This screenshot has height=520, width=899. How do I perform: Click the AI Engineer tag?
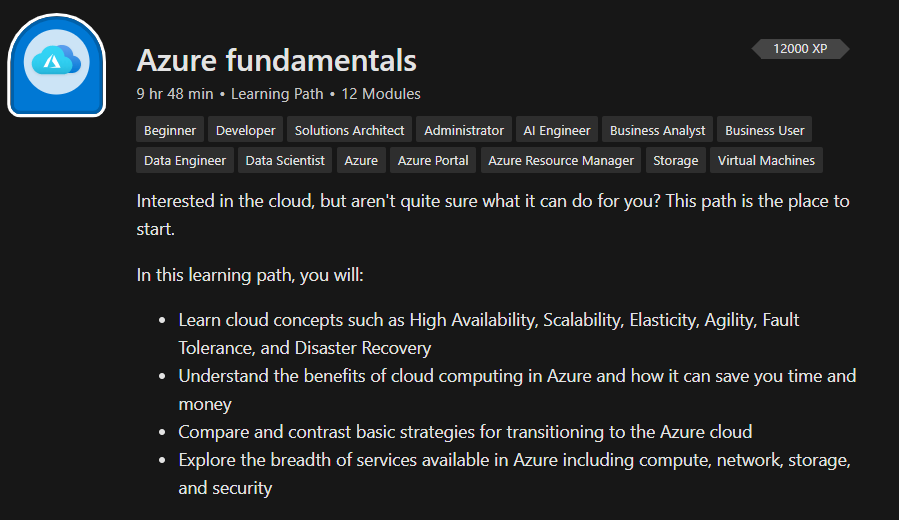557,130
